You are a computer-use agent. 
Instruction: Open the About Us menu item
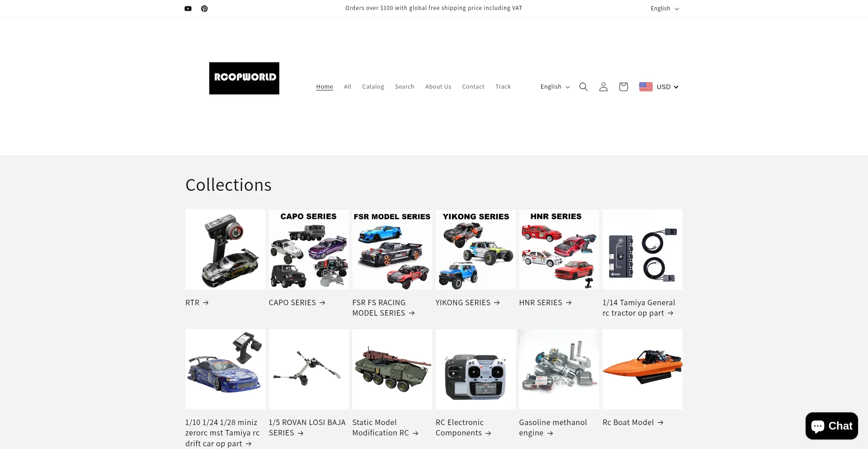[438, 87]
